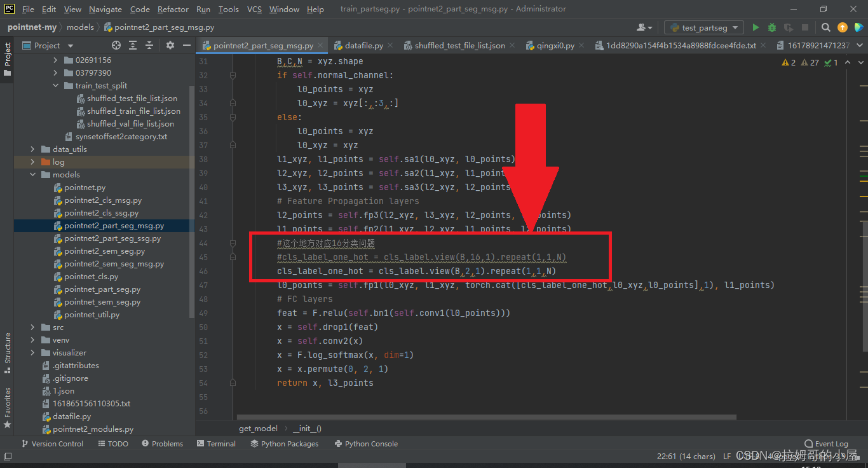The width and height of the screenshot is (868, 468).
Task: Open the Python Console
Action: click(366, 444)
